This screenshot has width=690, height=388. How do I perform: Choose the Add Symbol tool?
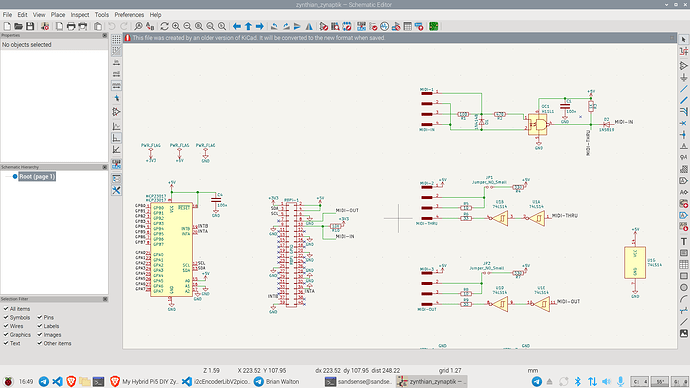point(683,66)
